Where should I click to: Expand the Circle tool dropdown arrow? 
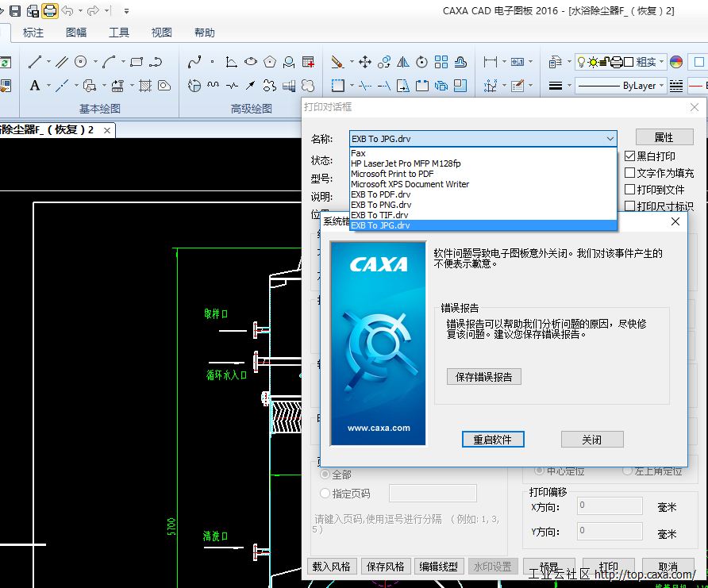click(95, 62)
